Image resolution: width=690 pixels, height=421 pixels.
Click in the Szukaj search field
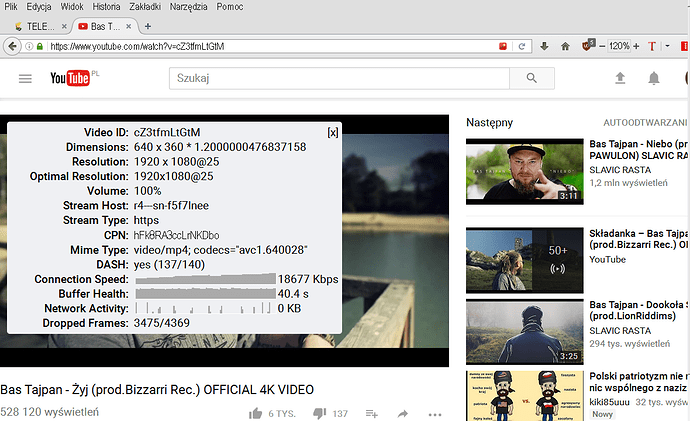pyautogui.click(x=338, y=78)
